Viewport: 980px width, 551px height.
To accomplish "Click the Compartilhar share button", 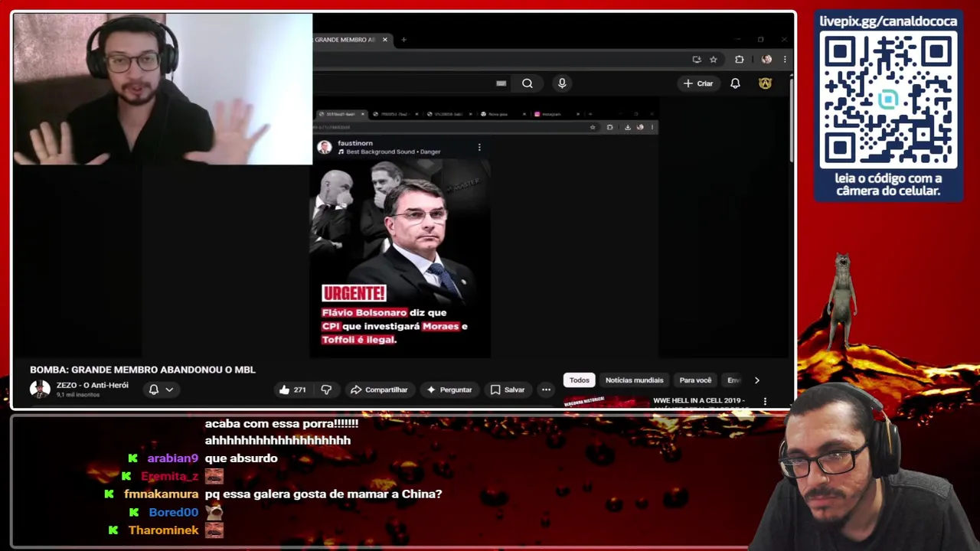I will pyautogui.click(x=379, y=390).
